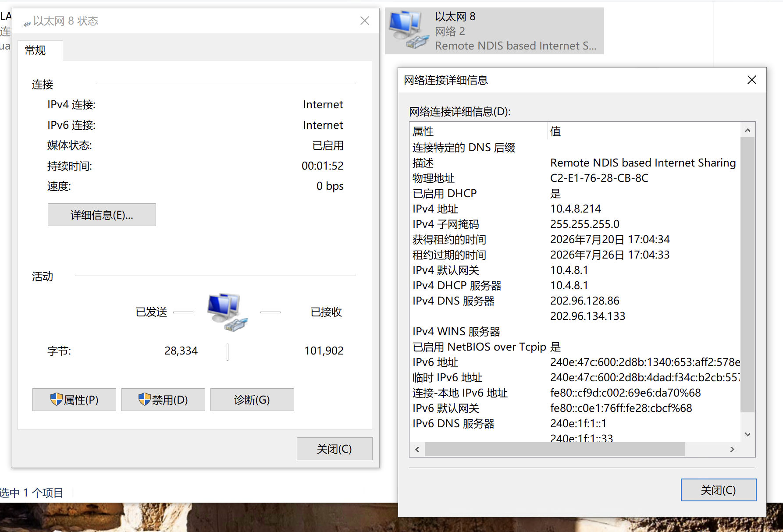The width and height of the screenshot is (783, 532).
Task: Click the 选中 1 个项目 status bar text
Action: point(32,493)
